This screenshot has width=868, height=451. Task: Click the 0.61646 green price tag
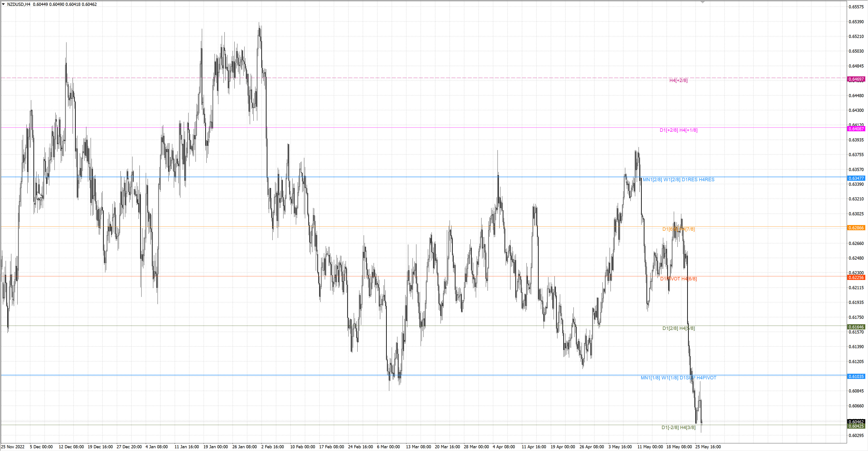point(856,327)
